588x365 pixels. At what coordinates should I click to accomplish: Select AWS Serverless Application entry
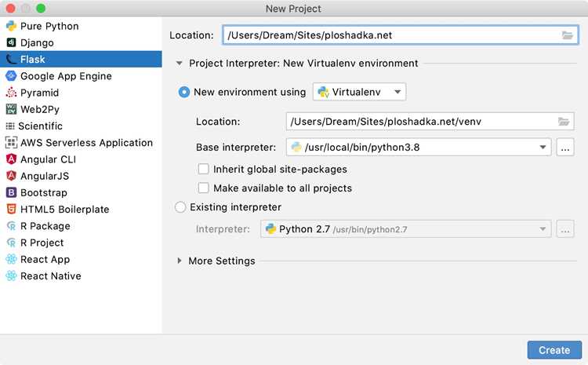[81, 142]
